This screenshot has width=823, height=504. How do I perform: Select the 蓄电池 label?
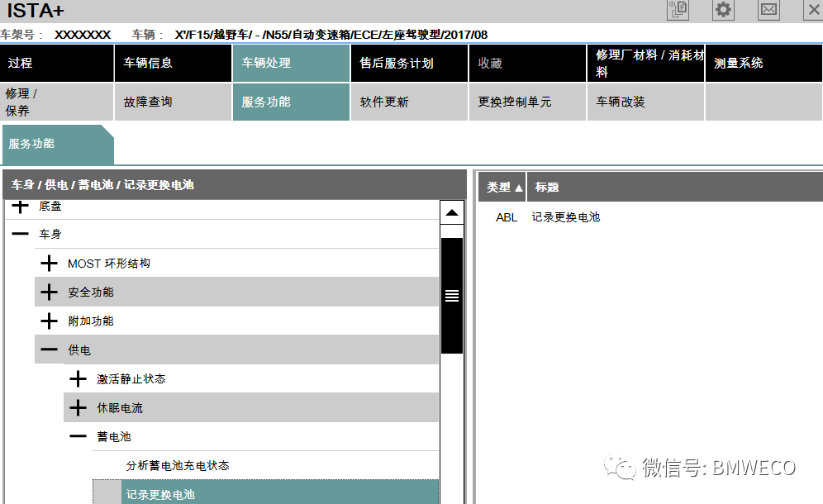[113, 437]
